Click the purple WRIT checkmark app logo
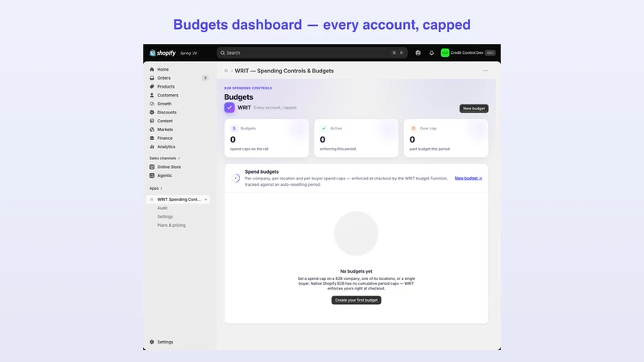644x362 pixels. pos(229,108)
